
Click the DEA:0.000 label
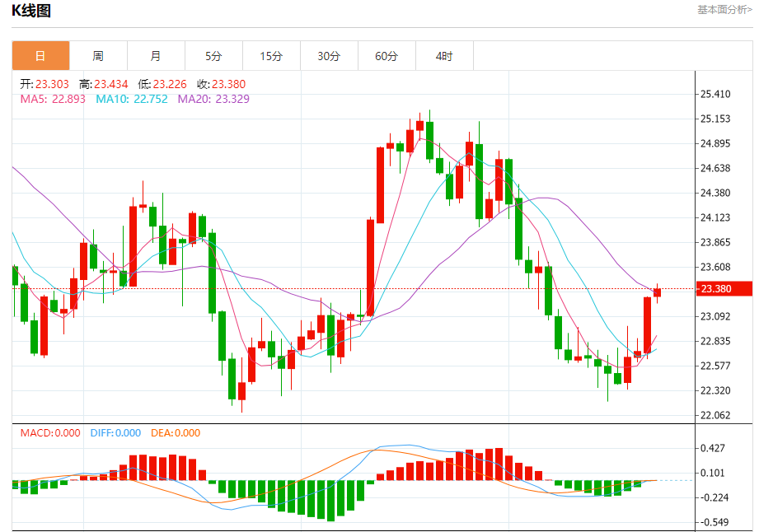[176, 433]
